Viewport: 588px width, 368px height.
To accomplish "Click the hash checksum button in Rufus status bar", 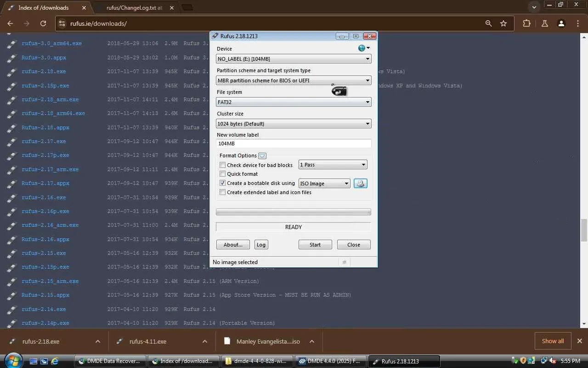I will coord(345,262).
